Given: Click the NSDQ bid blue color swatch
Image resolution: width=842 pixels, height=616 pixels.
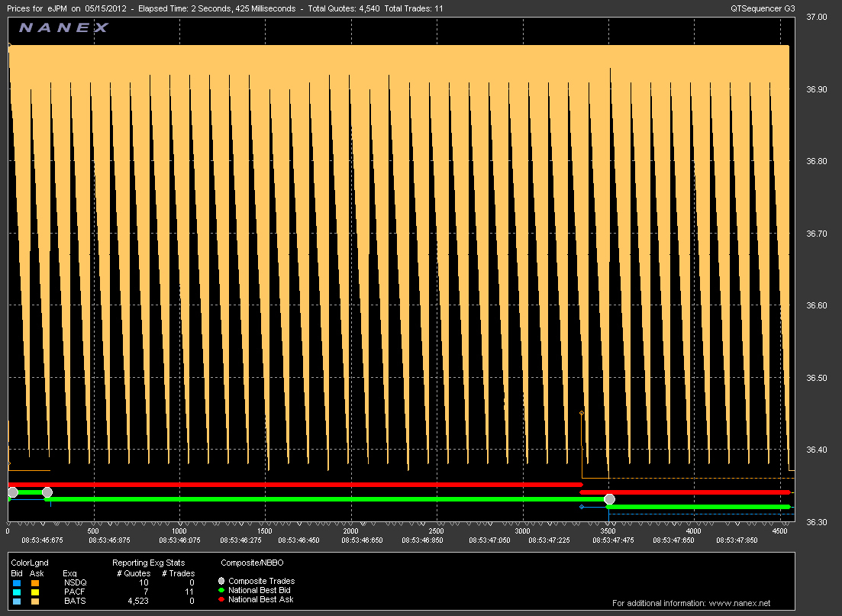Looking at the screenshot, I should pyautogui.click(x=17, y=582).
